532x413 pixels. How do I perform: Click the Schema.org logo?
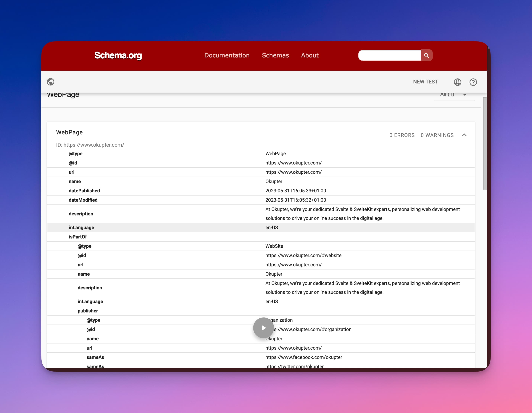click(x=118, y=56)
